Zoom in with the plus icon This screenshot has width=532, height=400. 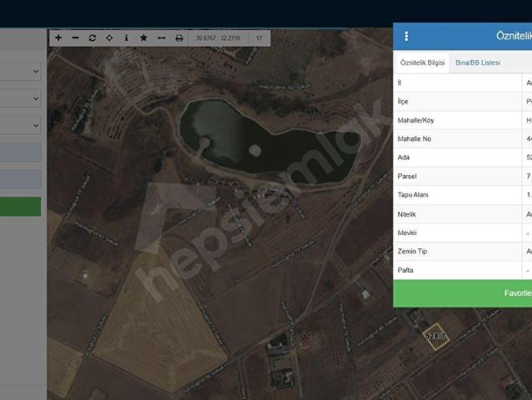pyautogui.click(x=58, y=37)
